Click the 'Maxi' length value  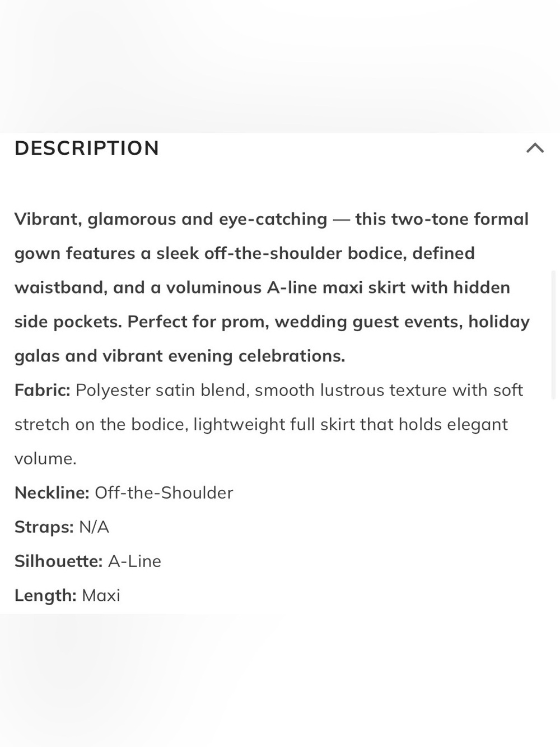pyautogui.click(x=101, y=595)
